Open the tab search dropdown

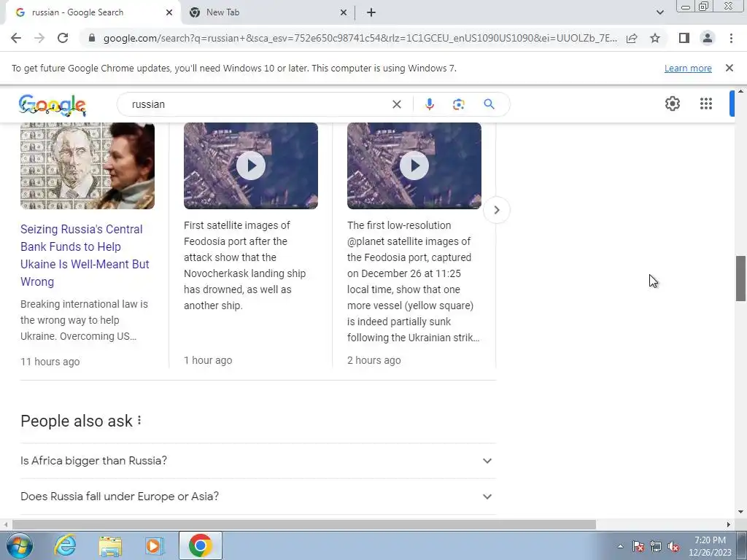659,12
